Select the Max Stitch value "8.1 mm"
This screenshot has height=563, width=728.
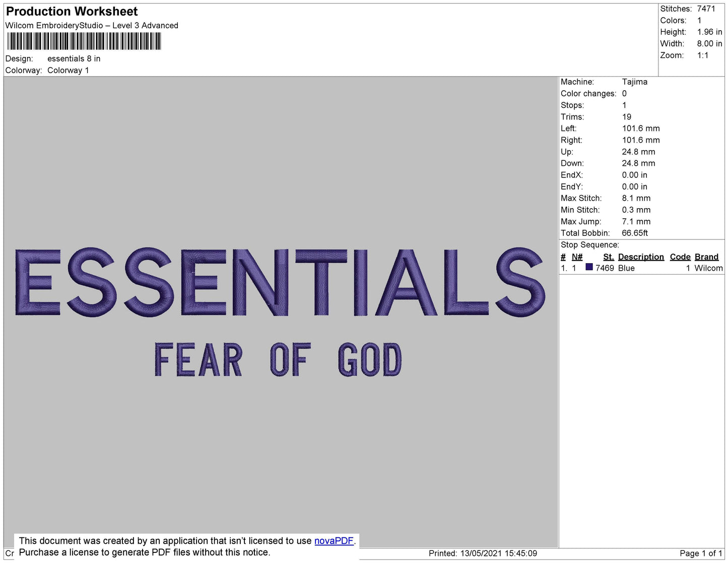(636, 198)
